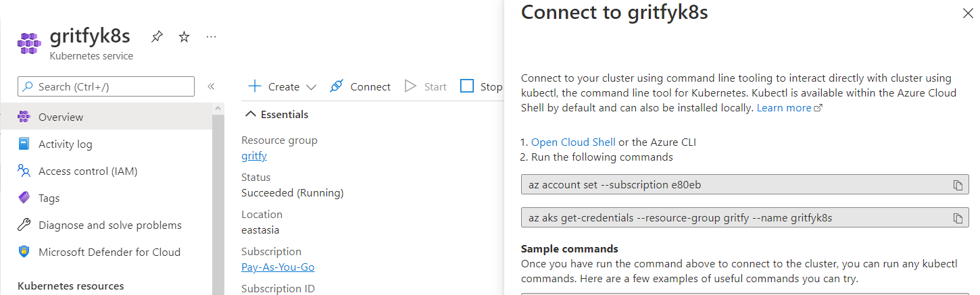Click the sidebar vertical scrollbar

click(218, 199)
